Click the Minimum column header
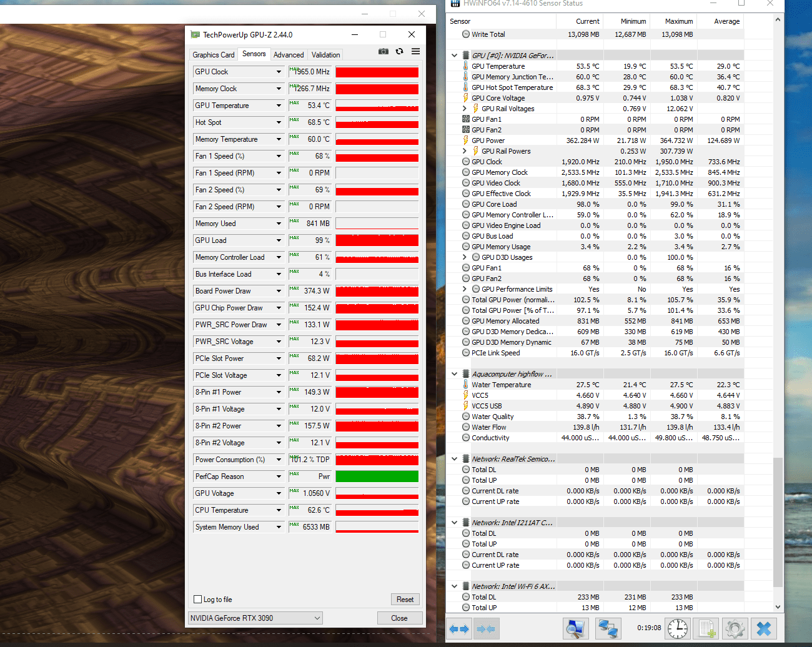812x647 pixels. (x=626, y=21)
